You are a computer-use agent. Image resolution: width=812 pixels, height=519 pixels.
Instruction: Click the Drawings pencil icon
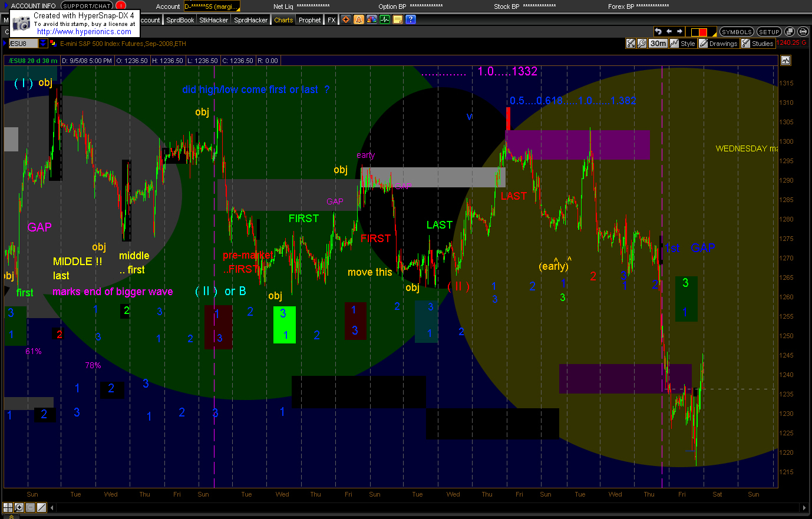704,43
